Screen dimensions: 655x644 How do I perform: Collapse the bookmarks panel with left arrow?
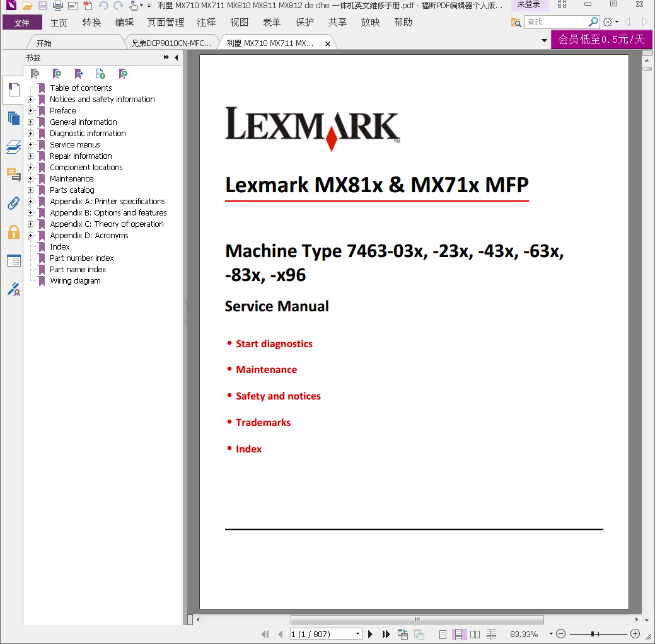coord(177,57)
